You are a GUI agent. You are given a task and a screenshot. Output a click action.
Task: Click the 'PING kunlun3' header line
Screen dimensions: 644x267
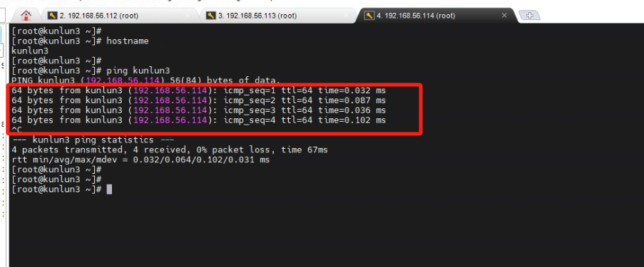[x=145, y=80]
